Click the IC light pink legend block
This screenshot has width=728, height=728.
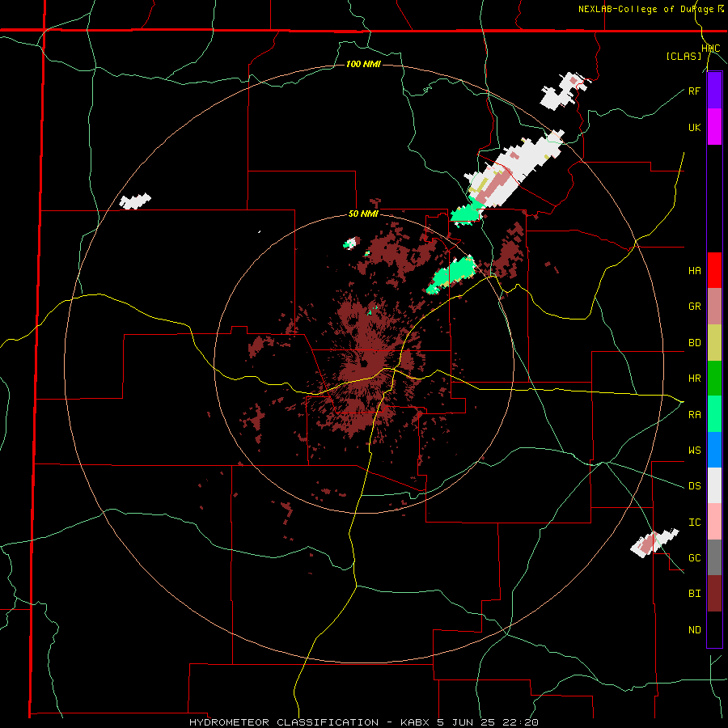point(714,522)
